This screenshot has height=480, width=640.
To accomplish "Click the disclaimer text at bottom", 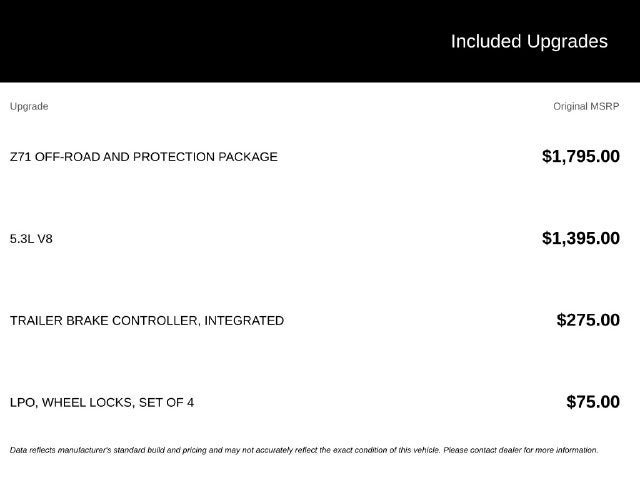I will [304, 450].
